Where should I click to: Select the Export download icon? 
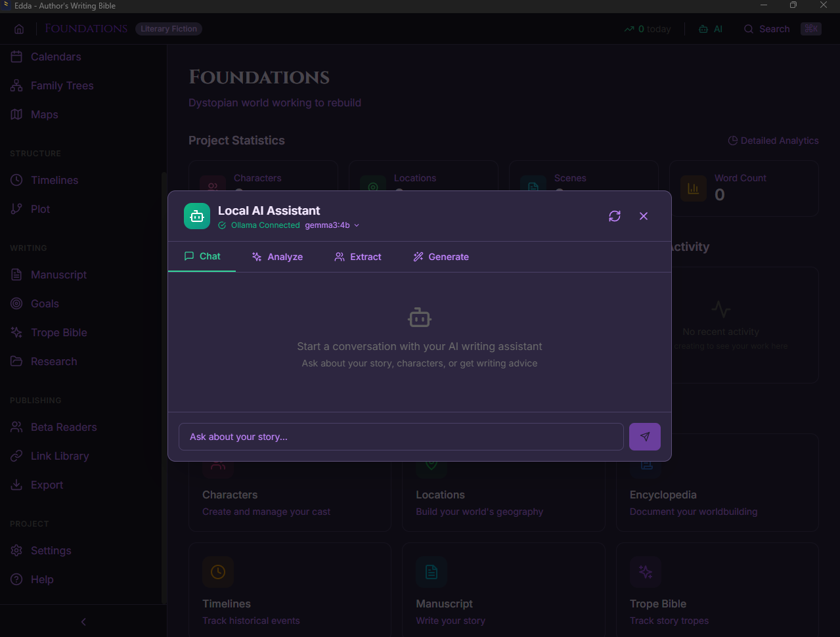pos(16,485)
